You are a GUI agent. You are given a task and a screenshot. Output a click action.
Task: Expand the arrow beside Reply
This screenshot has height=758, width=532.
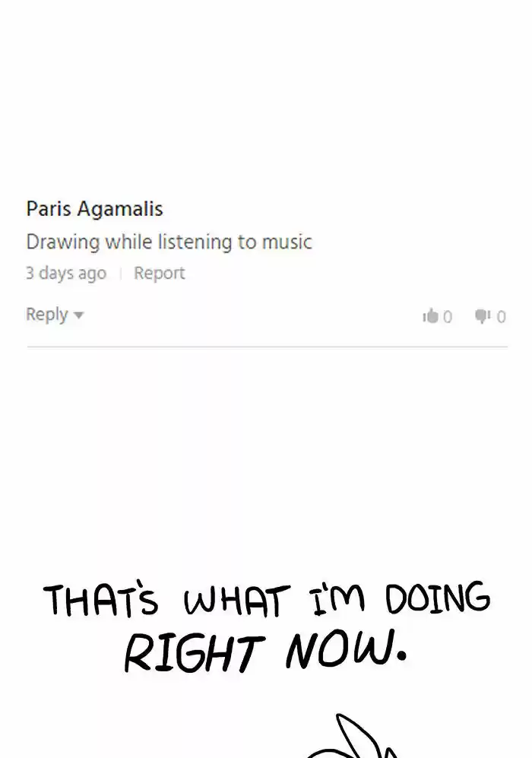(78, 316)
